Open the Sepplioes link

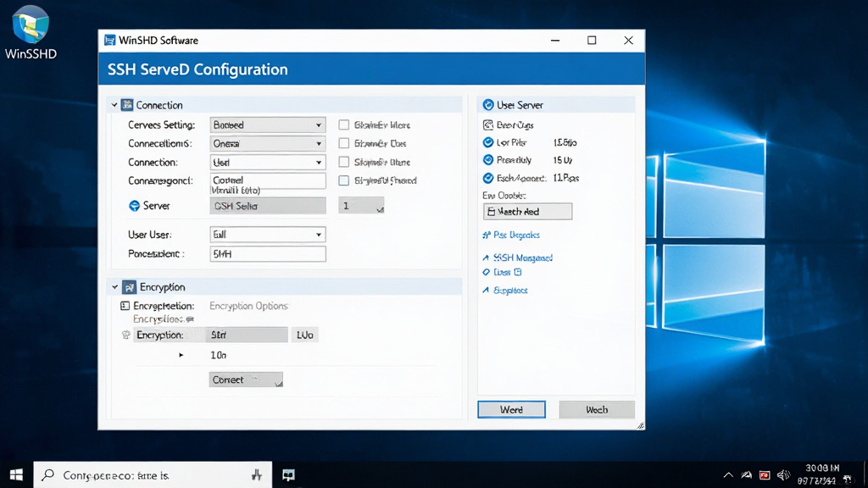[x=510, y=290]
